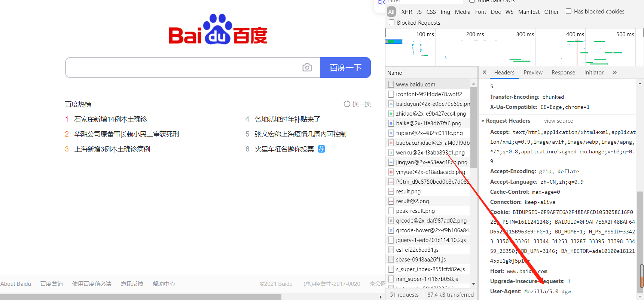Image resolution: width=644 pixels, height=300 pixels.
Task: Filter requests by CSS
Action: coord(431,12)
